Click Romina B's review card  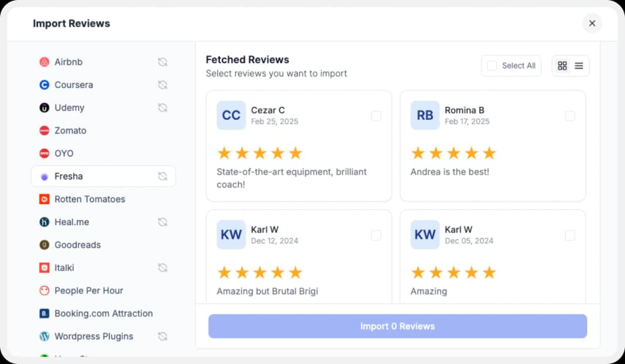click(492, 145)
